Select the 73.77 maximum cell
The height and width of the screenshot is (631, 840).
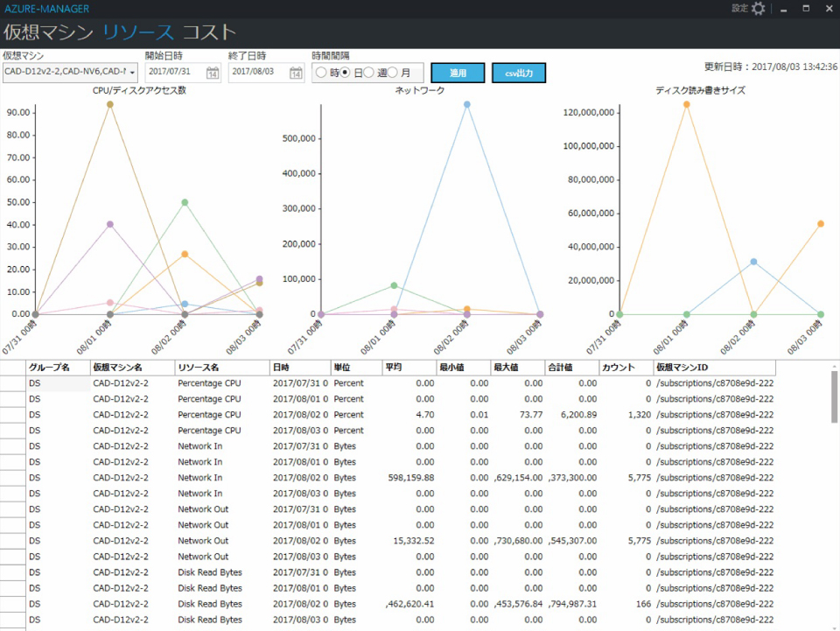click(x=518, y=415)
